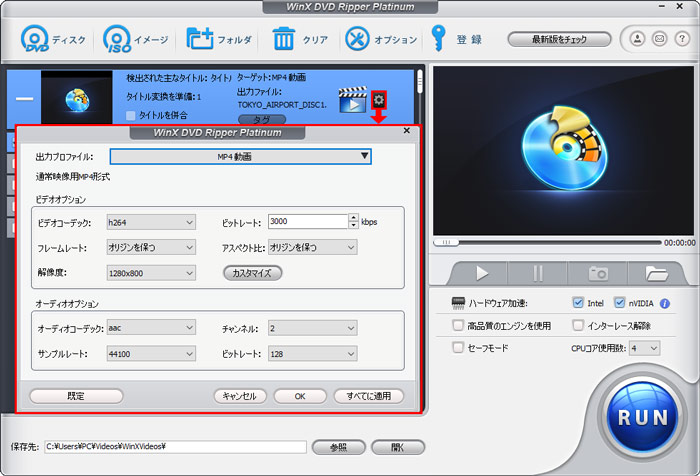The width and height of the screenshot is (700, 476).
Task: Open output profile MP4 dropdown
Action: click(x=240, y=157)
